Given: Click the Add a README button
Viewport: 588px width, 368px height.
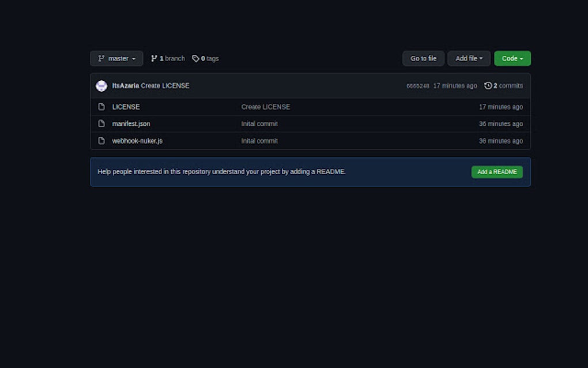Looking at the screenshot, I should (x=497, y=172).
